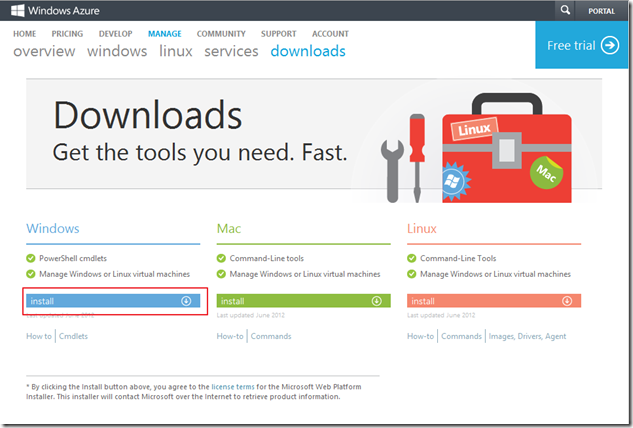633x428 pixels.
Task: Click the Downloads banner title
Action: [148, 115]
